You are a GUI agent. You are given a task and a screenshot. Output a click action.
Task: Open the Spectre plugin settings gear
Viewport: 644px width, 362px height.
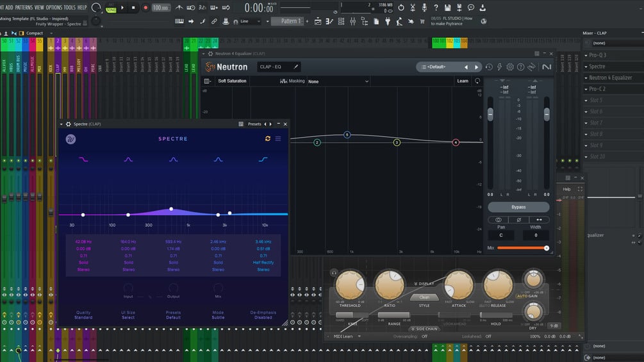click(68, 124)
